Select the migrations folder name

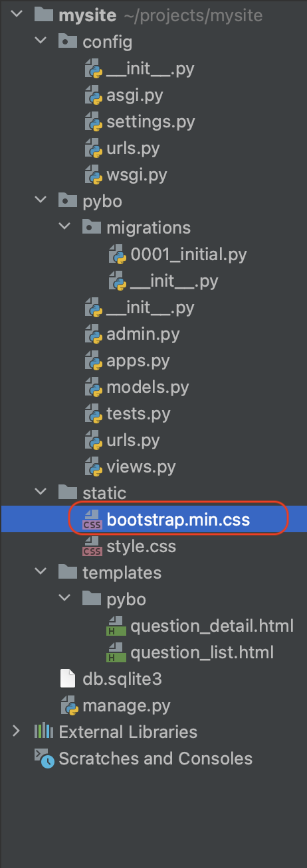[x=148, y=228]
